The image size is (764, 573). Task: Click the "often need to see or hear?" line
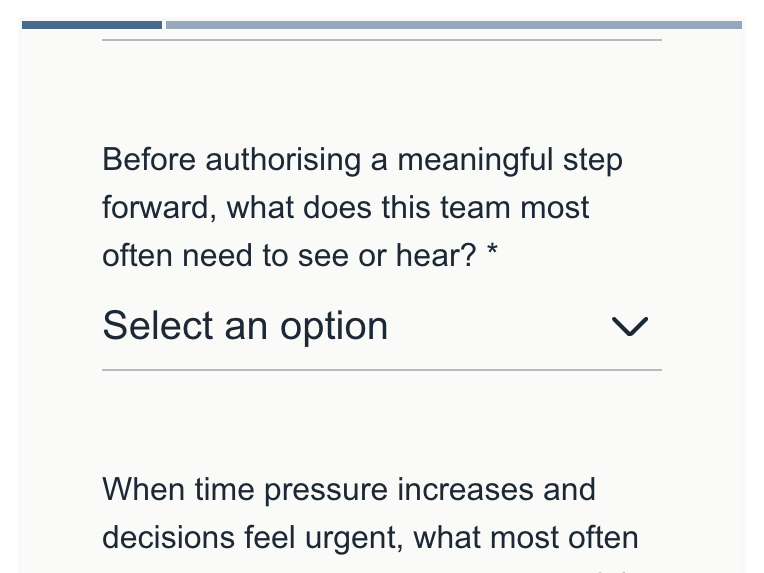pyautogui.click(x=290, y=256)
